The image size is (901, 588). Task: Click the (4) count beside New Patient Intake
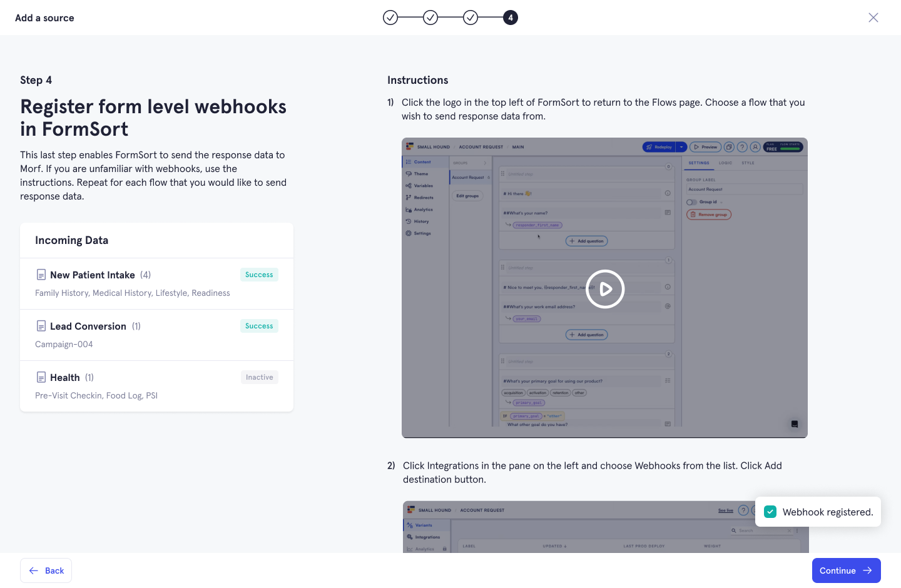(145, 275)
